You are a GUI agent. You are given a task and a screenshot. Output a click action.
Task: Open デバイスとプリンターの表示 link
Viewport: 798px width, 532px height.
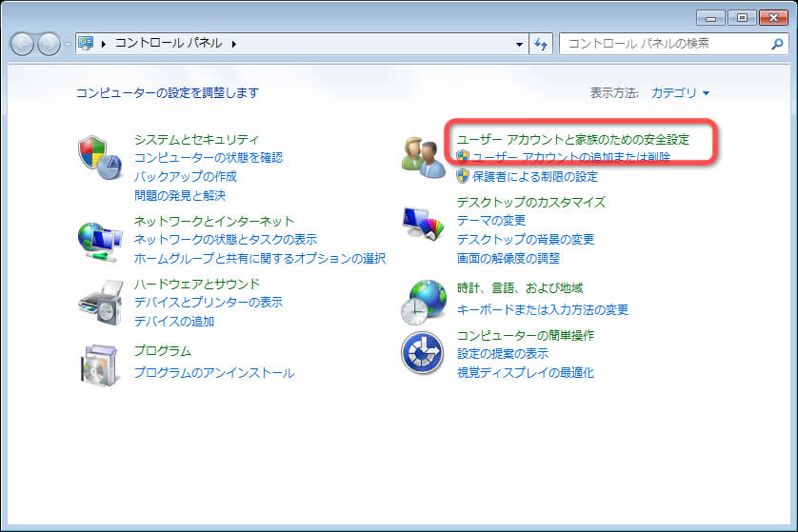(209, 302)
